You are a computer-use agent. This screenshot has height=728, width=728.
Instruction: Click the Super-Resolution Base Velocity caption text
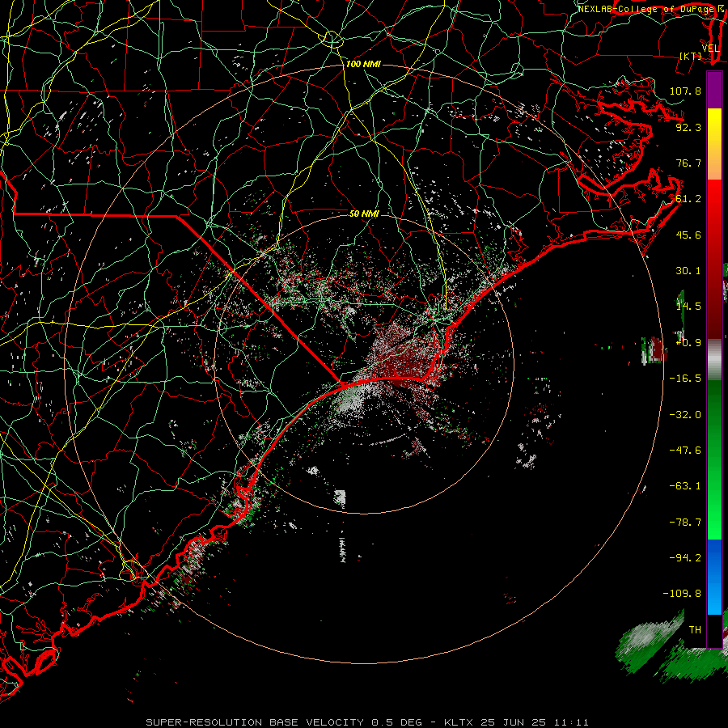point(367,722)
